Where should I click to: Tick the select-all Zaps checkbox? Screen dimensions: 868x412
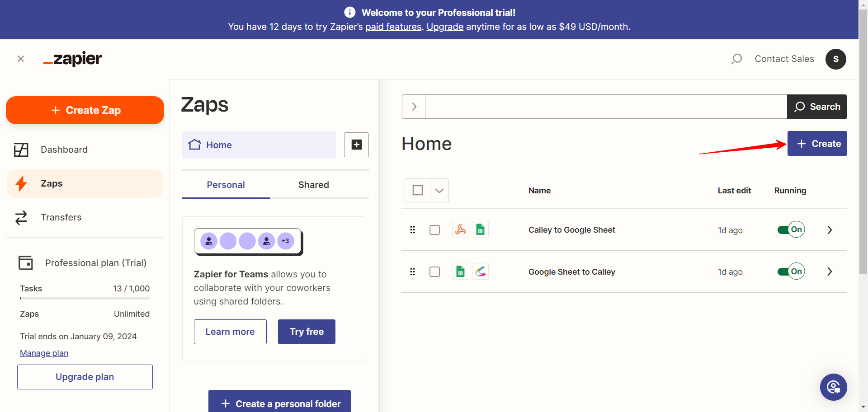click(x=418, y=190)
